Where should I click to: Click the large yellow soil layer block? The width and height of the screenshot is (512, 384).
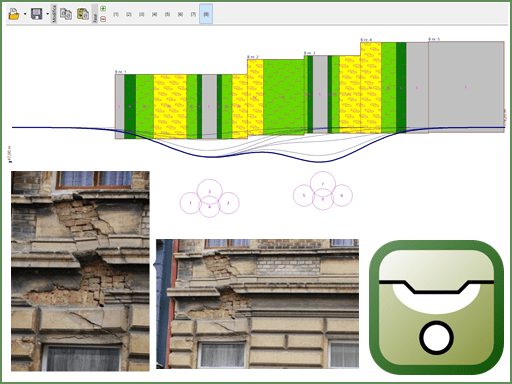(x=170, y=107)
